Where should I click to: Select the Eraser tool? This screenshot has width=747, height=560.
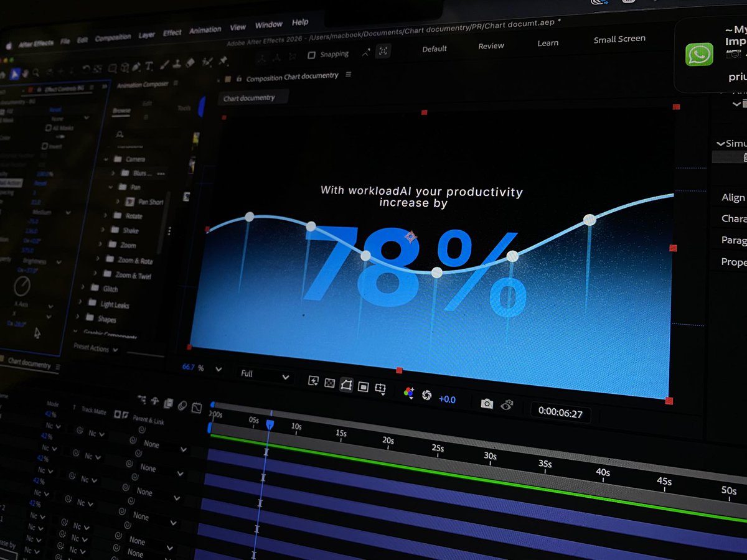pyautogui.click(x=190, y=63)
